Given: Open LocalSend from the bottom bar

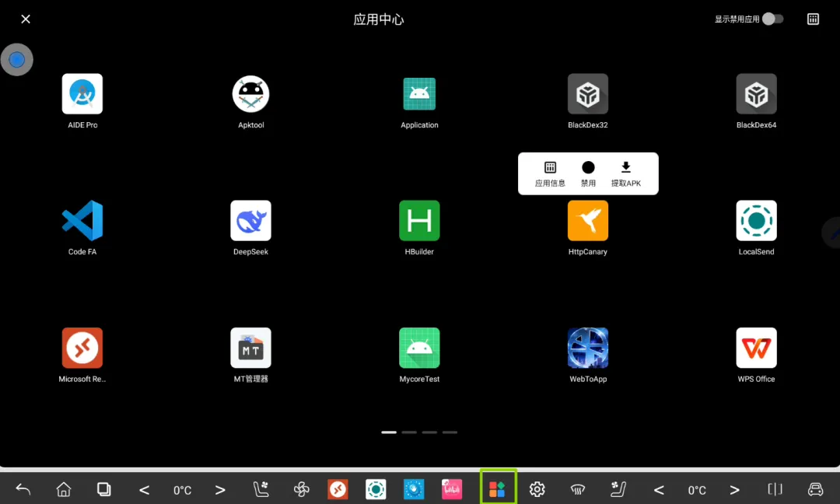Looking at the screenshot, I should (x=376, y=489).
